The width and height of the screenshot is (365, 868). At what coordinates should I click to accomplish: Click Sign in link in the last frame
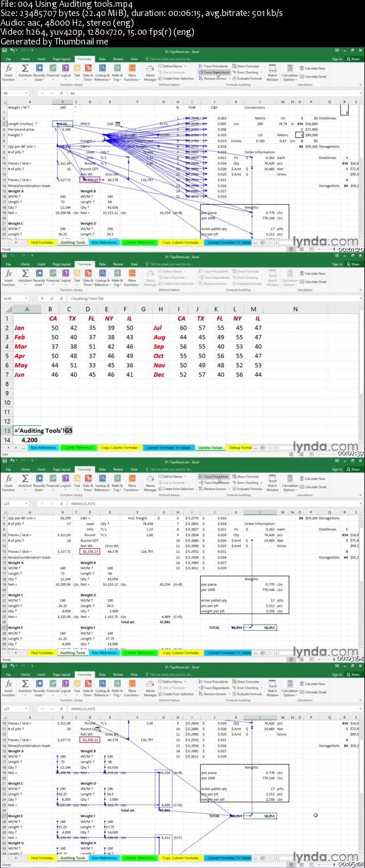coord(337,674)
